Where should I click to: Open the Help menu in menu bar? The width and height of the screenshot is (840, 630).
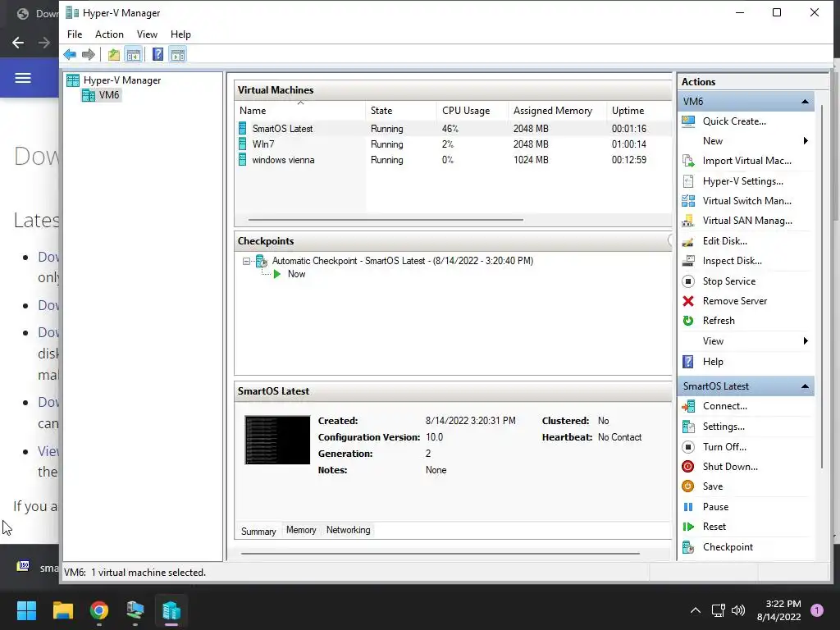coord(180,34)
